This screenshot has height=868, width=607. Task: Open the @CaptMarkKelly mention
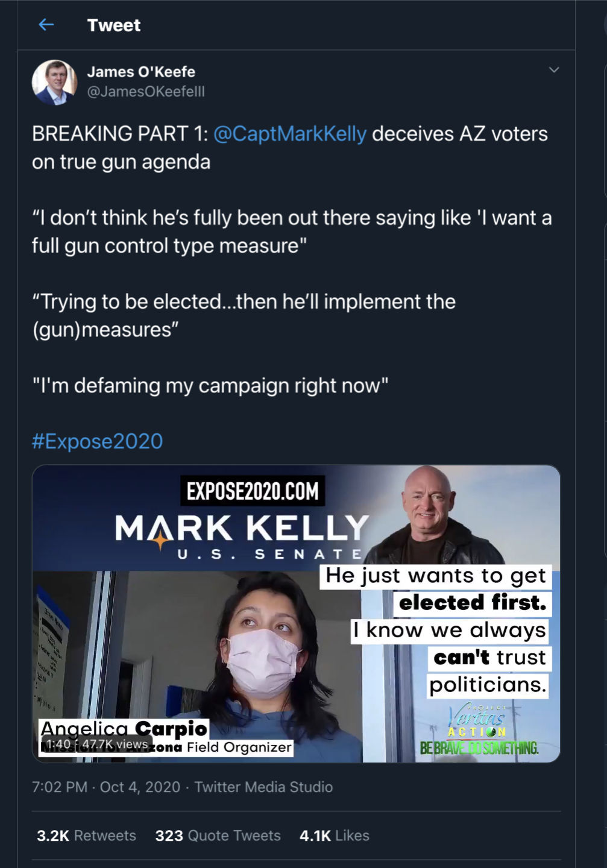pyautogui.click(x=290, y=134)
